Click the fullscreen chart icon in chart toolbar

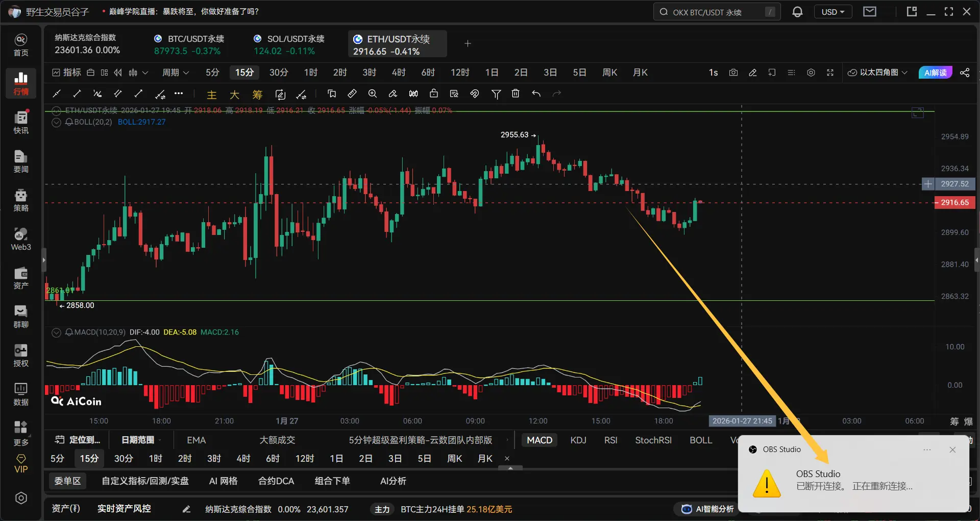[x=830, y=73]
